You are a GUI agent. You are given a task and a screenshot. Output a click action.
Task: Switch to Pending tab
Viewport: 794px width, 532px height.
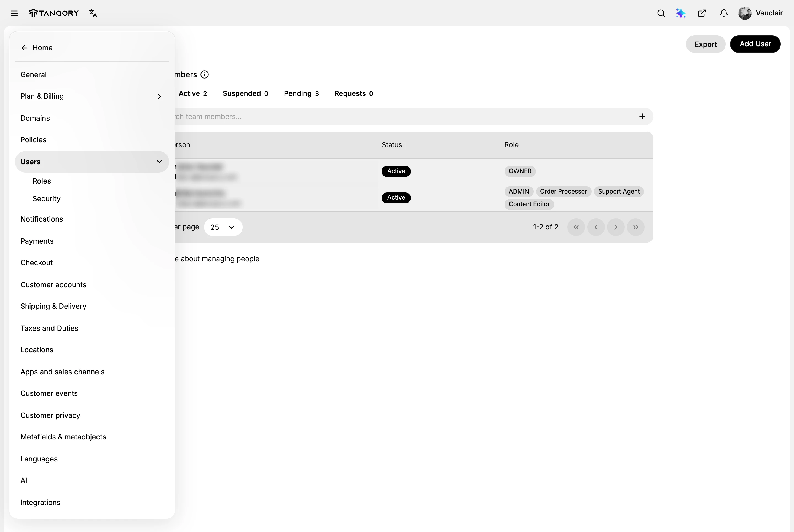301,93
